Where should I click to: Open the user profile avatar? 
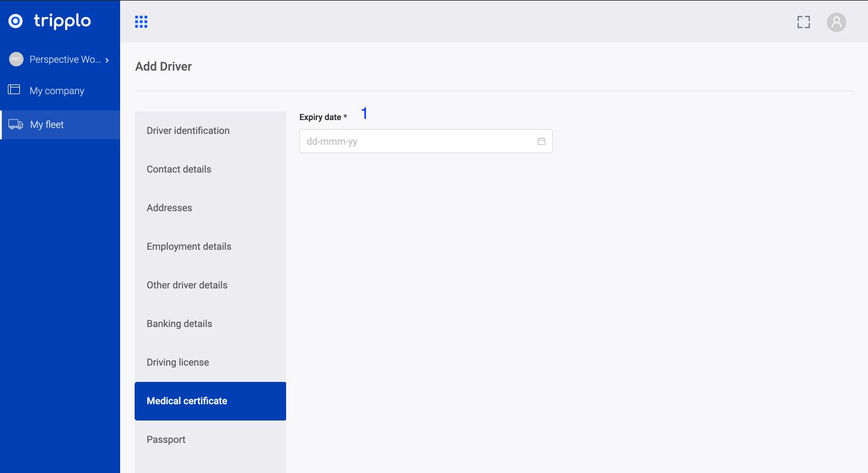(836, 22)
